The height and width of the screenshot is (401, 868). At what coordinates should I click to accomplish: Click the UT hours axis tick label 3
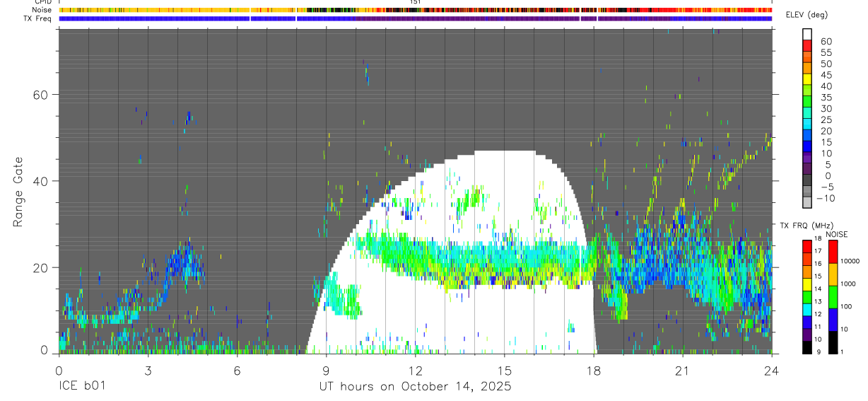pos(148,370)
